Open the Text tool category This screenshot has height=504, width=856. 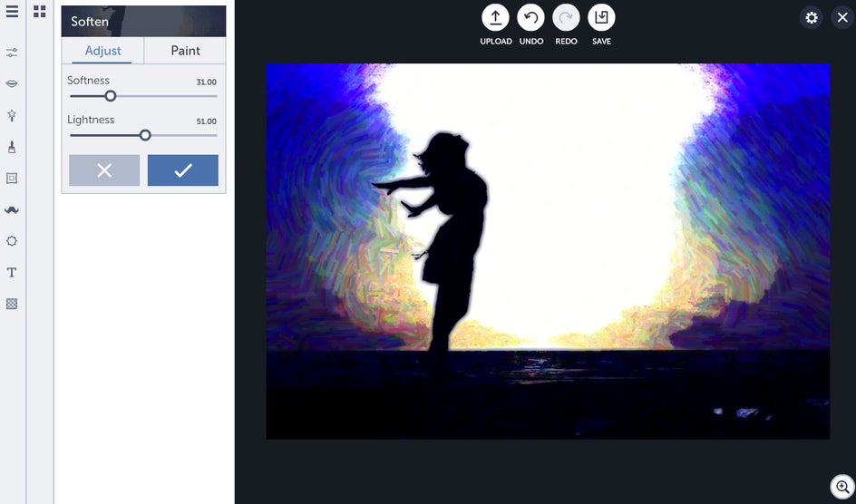point(12,272)
